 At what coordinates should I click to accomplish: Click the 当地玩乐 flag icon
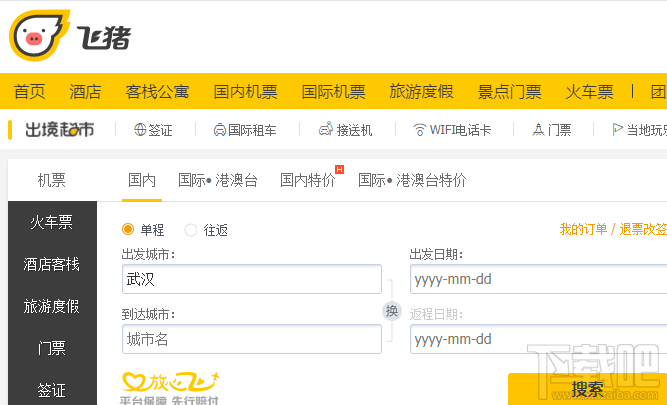click(x=617, y=129)
